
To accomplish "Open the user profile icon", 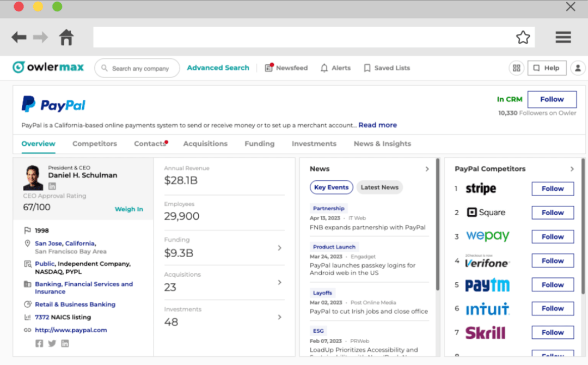I will [578, 68].
